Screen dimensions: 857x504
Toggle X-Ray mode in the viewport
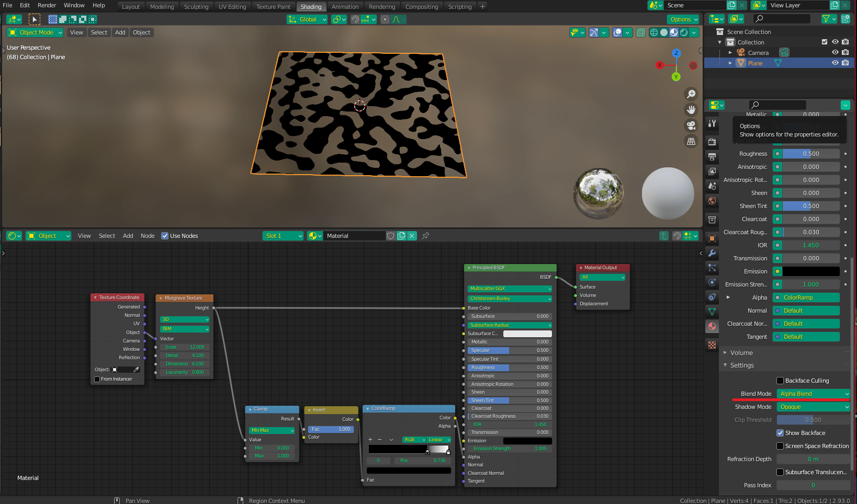click(641, 32)
